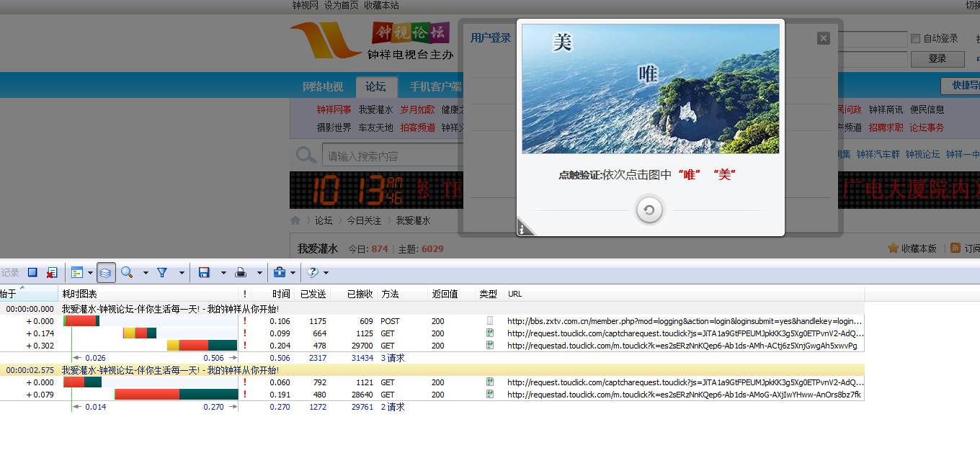Toggle the stacked layers summary view icon
Image resolution: width=980 pixels, height=463 pixels.
point(105,273)
